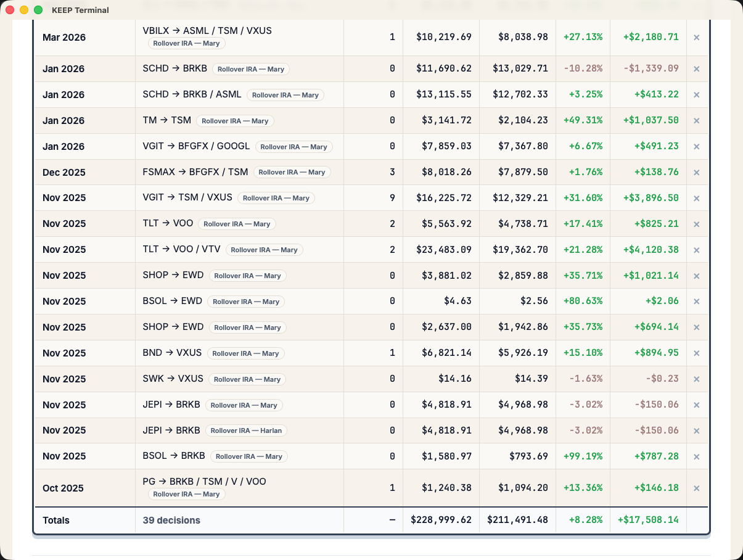Delete the TLT → VOO row worth $5,563.92
Viewport: 743px width, 560px height.
pyautogui.click(x=696, y=224)
